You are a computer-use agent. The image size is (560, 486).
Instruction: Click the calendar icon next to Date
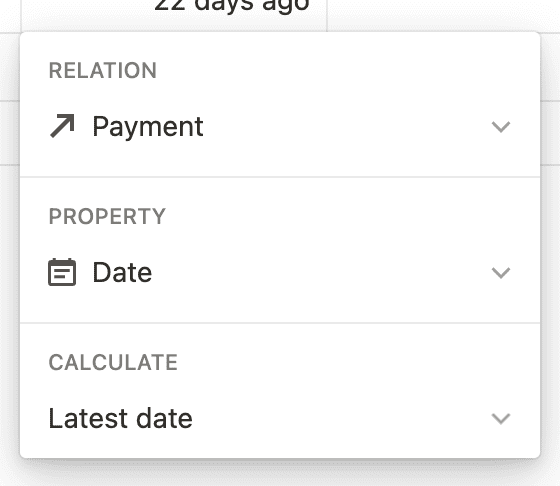click(x=62, y=272)
